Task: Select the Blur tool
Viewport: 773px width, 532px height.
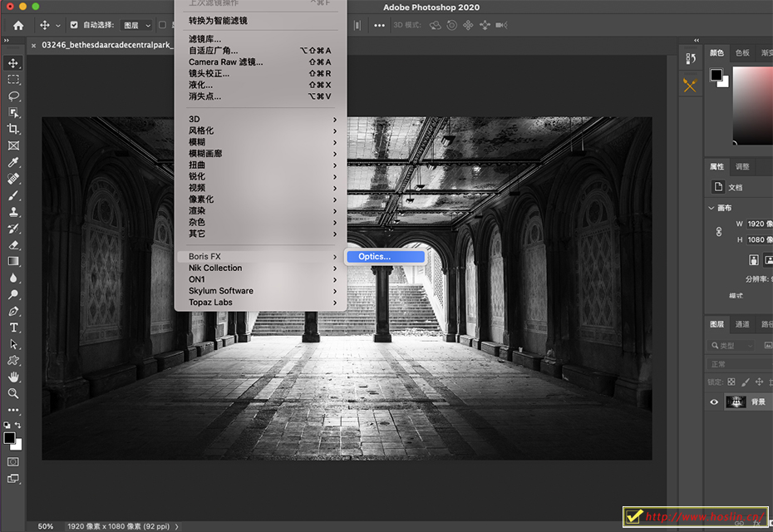Action: click(x=13, y=278)
